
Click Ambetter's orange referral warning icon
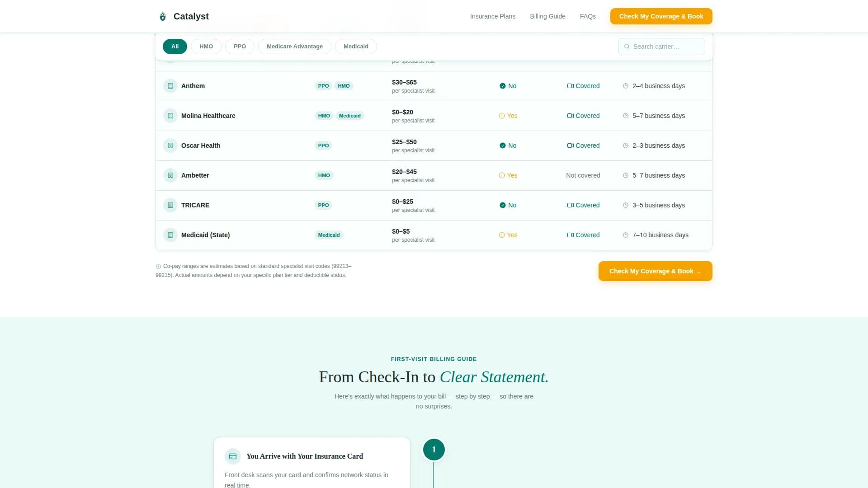click(x=501, y=175)
